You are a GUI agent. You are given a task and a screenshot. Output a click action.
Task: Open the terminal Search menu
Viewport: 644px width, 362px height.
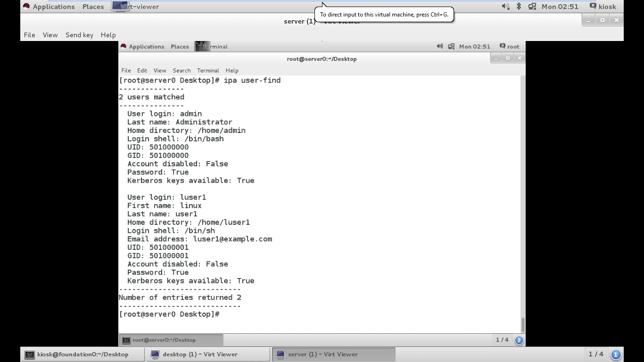coord(182,70)
